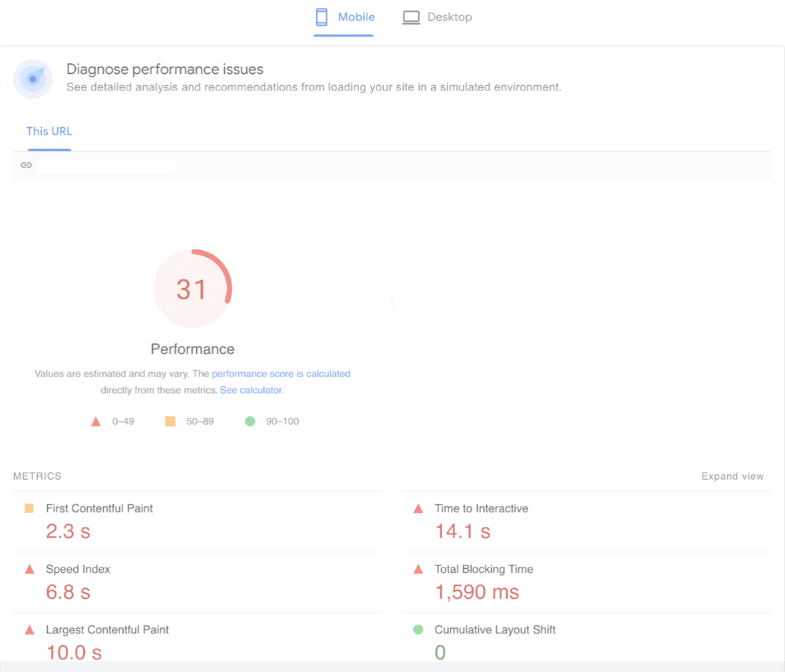Click Expand view in Metrics

pyautogui.click(x=732, y=476)
